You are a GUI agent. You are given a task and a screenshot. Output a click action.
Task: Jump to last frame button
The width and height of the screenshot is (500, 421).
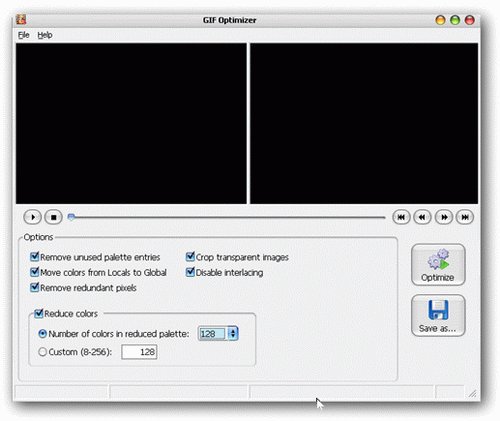click(x=465, y=217)
